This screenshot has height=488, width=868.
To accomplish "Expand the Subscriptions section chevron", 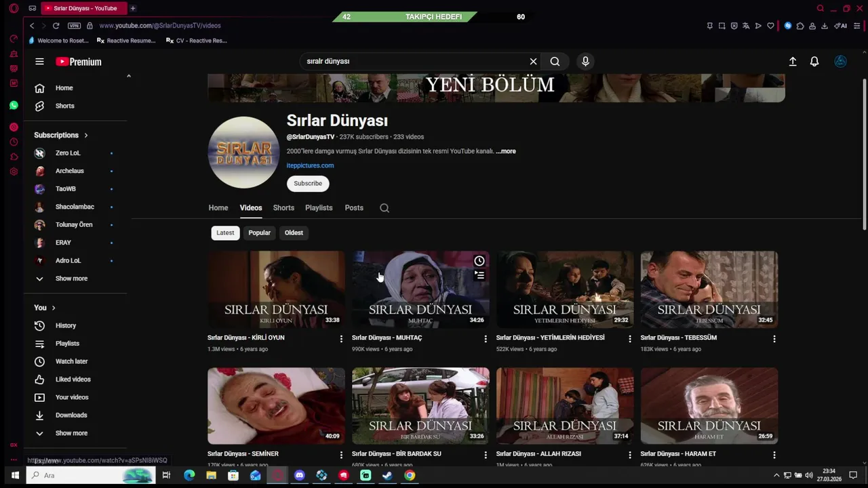I will click(86, 135).
